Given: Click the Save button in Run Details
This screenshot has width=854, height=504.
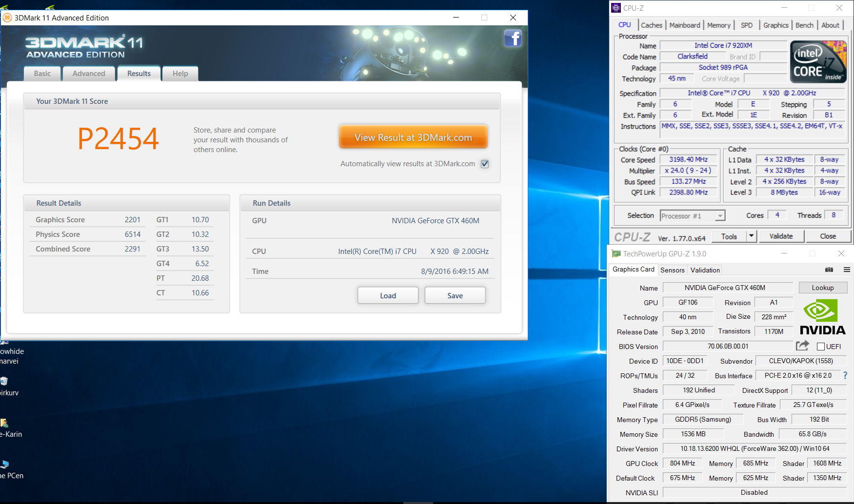Looking at the screenshot, I should coord(455,295).
